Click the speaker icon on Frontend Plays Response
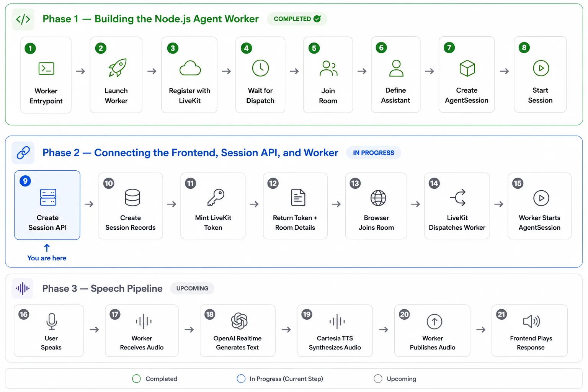 tap(532, 322)
